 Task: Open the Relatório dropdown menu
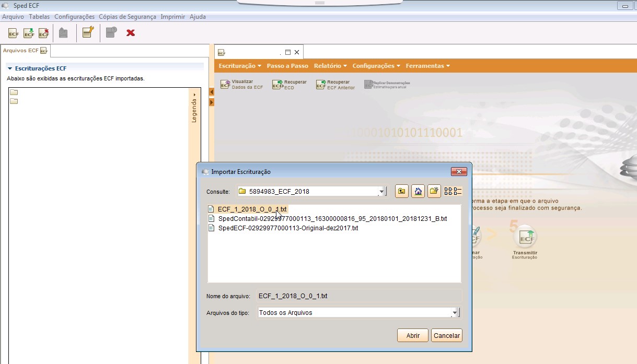pyautogui.click(x=330, y=66)
